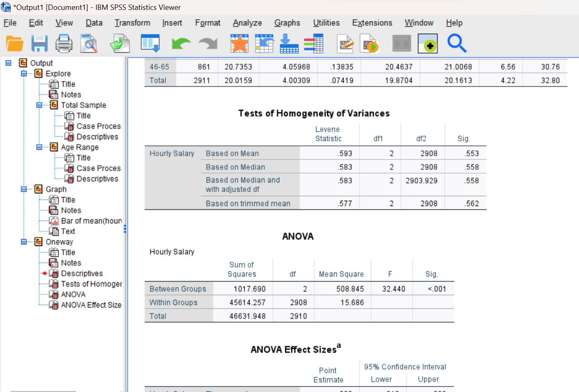Click the Based on trimmed mean row

coord(248,204)
